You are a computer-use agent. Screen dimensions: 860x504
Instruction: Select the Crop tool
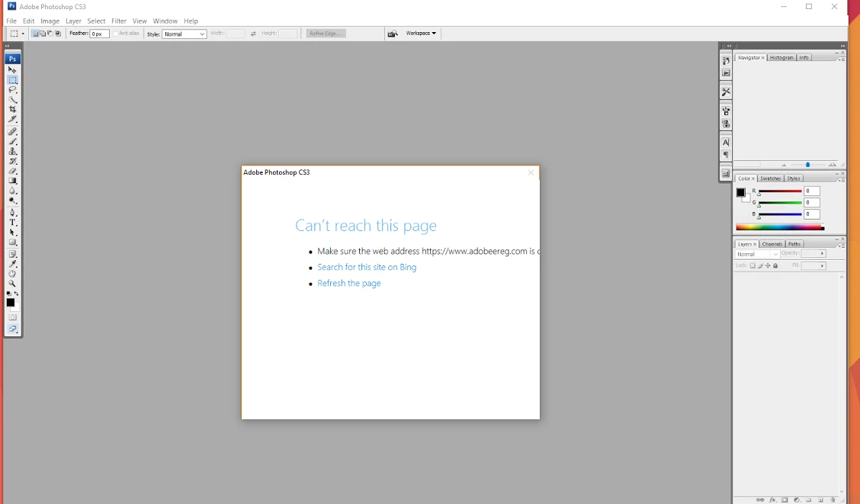coord(12,109)
